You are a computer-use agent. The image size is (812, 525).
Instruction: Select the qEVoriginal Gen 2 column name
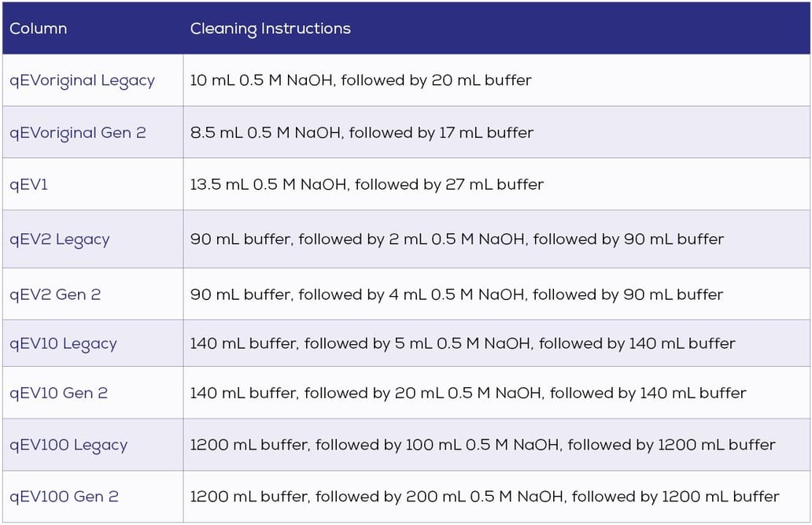77,133
